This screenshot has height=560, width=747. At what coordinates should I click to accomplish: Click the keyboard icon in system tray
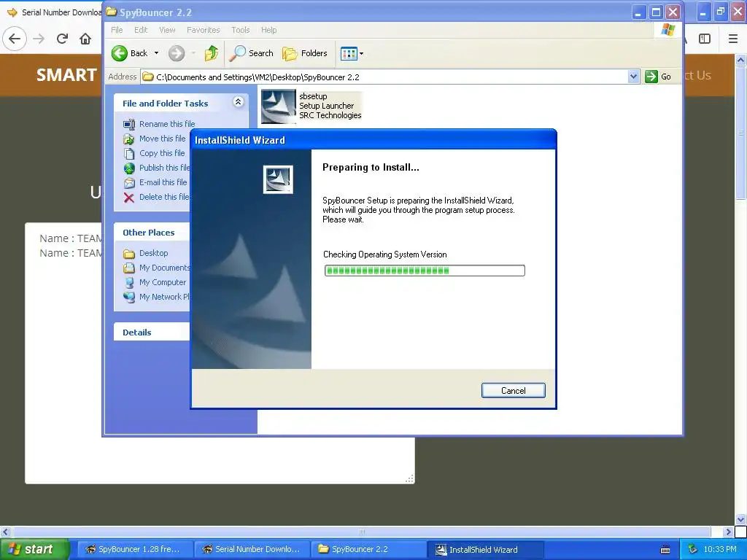click(x=665, y=550)
